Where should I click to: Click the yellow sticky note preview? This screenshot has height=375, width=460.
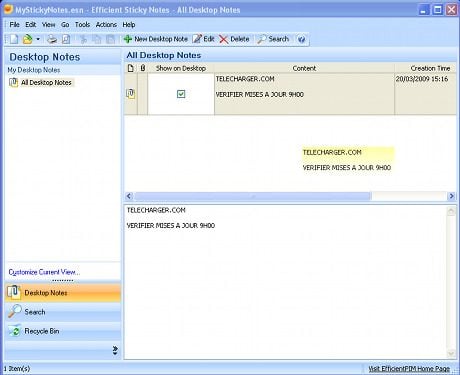(347, 160)
